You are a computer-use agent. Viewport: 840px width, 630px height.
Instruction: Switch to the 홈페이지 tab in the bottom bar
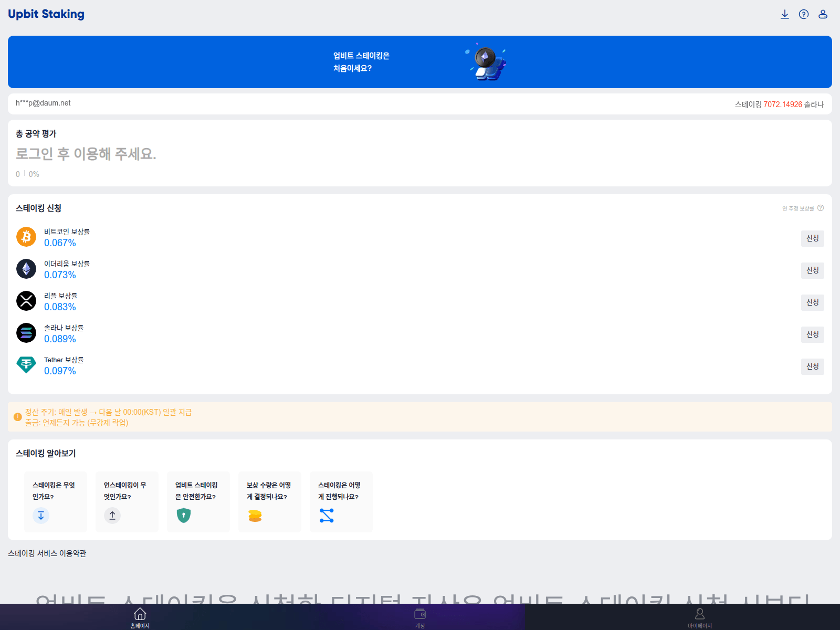[140, 617]
